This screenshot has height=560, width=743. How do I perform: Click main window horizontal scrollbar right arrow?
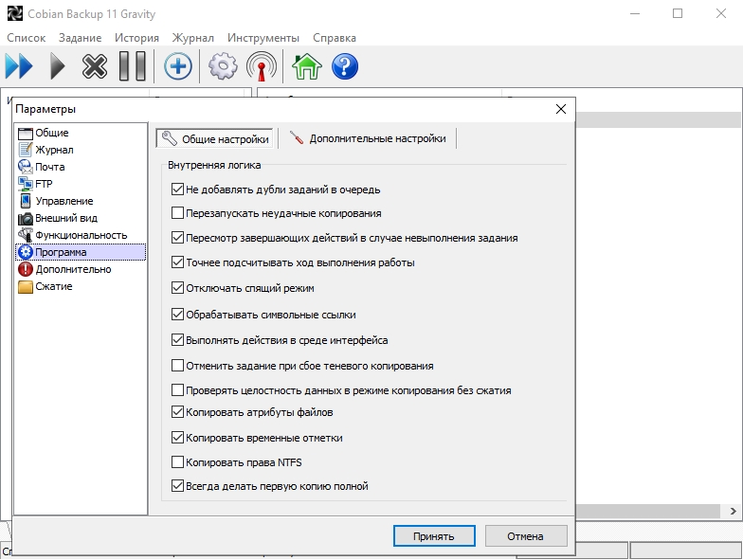pos(733,511)
